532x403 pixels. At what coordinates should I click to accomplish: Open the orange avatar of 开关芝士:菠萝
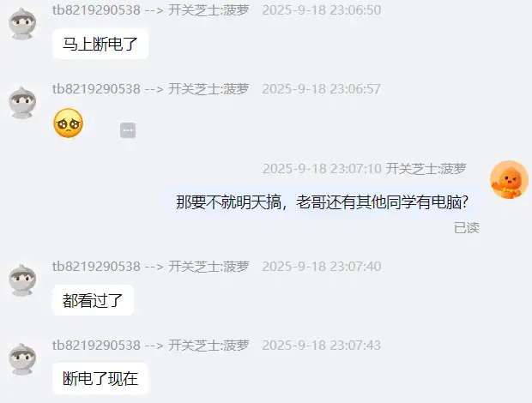[509, 180]
